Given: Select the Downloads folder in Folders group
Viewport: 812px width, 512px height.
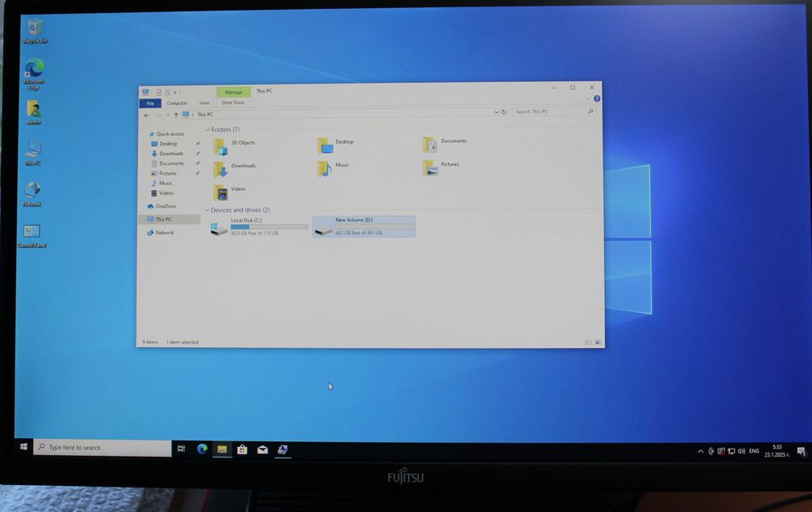Looking at the screenshot, I should tap(235, 170).
